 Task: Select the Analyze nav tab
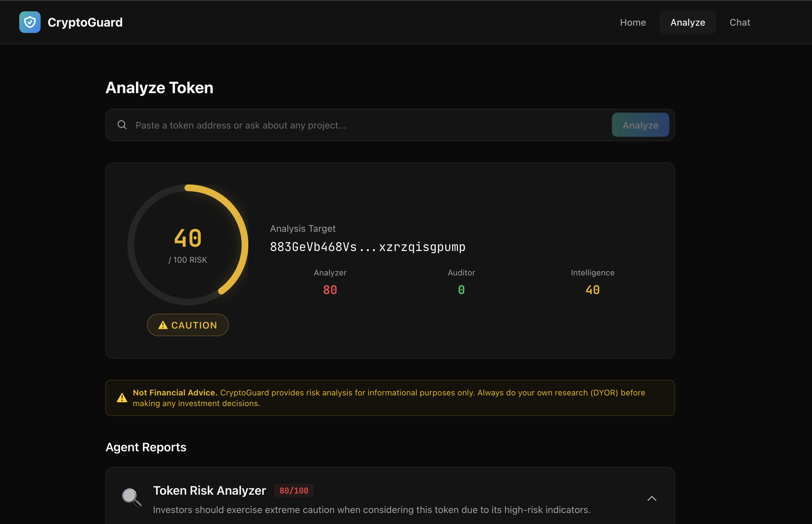pos(687,23)
